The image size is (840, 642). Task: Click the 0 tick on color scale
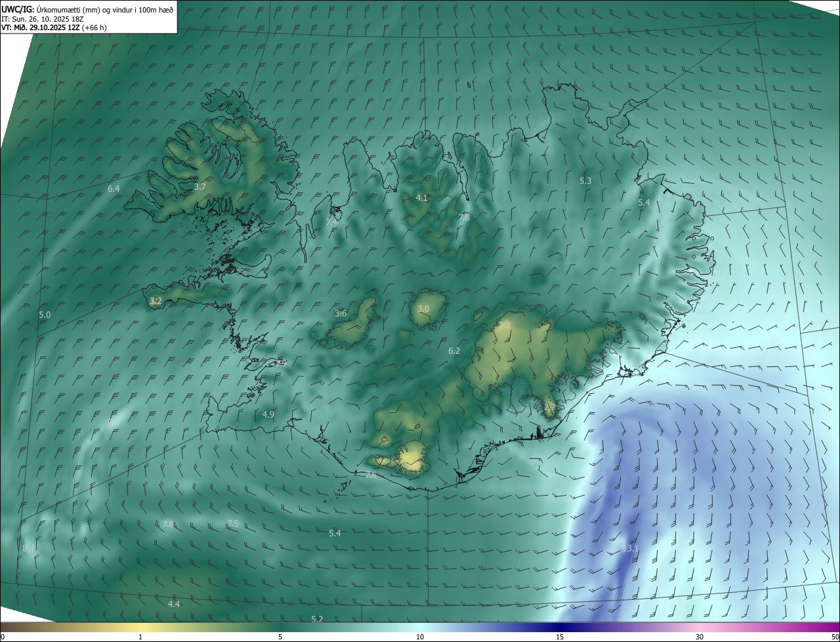3,637
